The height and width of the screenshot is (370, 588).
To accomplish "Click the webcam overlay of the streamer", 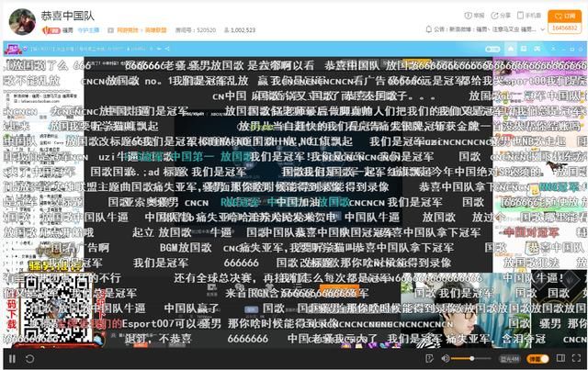I will (465, 310).
